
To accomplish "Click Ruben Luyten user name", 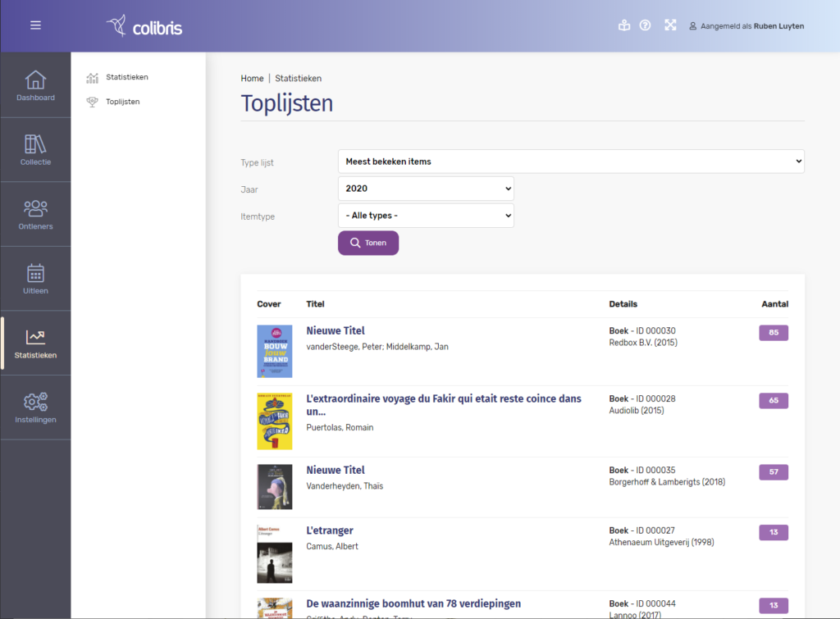I will 778,26.
